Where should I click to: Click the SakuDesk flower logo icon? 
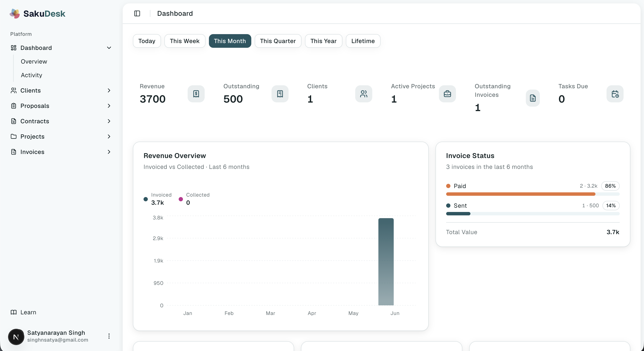point(15,13)
